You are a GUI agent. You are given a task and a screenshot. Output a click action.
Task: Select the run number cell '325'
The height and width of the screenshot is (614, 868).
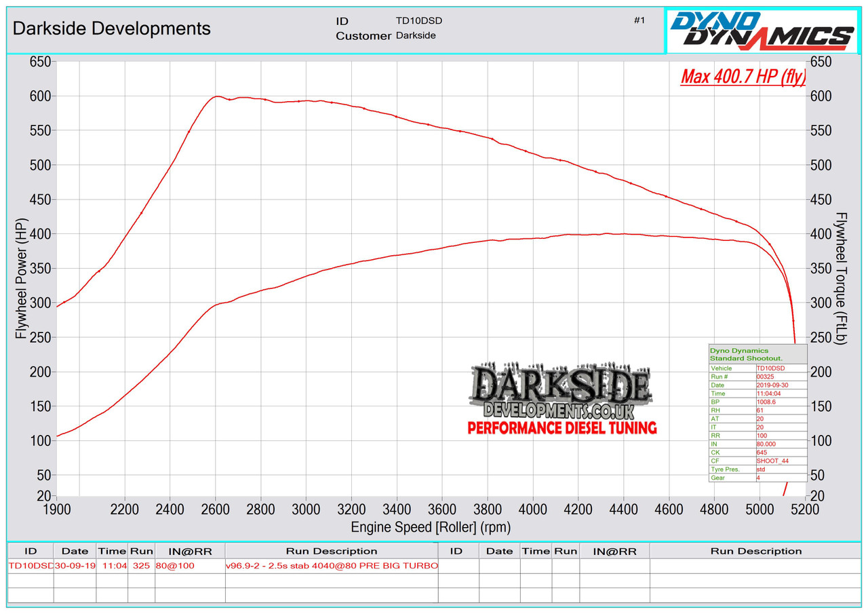(141, 566)
